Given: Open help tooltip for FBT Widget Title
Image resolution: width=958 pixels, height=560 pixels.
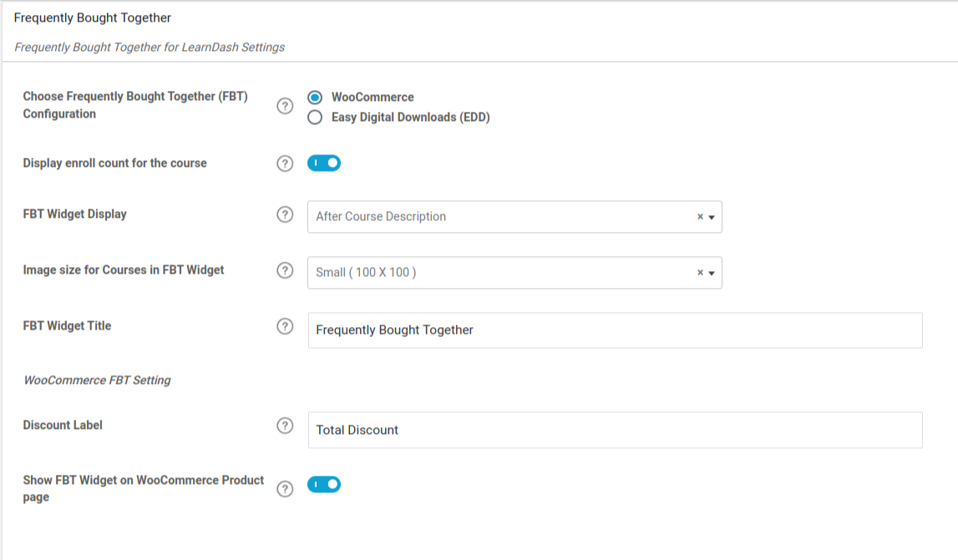Looking at the screenshot, I should [286, 325].
